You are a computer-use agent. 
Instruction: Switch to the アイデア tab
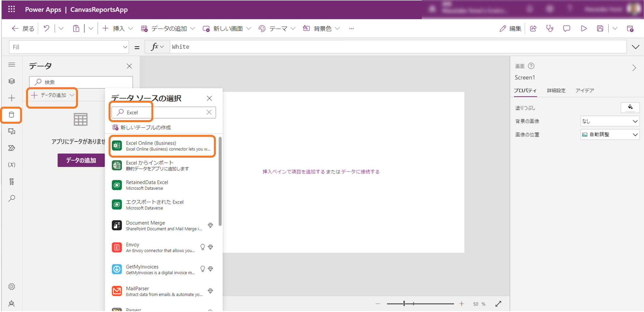tap(585, 91)
